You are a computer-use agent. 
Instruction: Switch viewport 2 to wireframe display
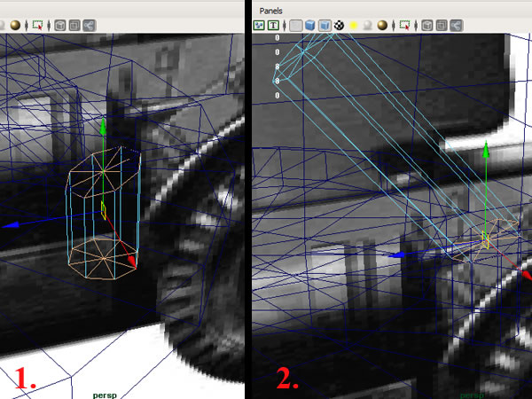click(x=296, y=25)
